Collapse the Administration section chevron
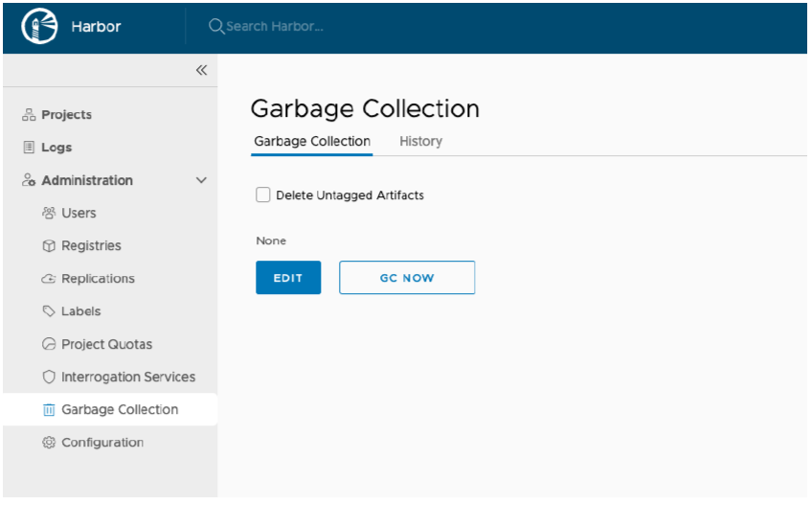The width and height of the screenshot is (812, 505). (201, 180)
